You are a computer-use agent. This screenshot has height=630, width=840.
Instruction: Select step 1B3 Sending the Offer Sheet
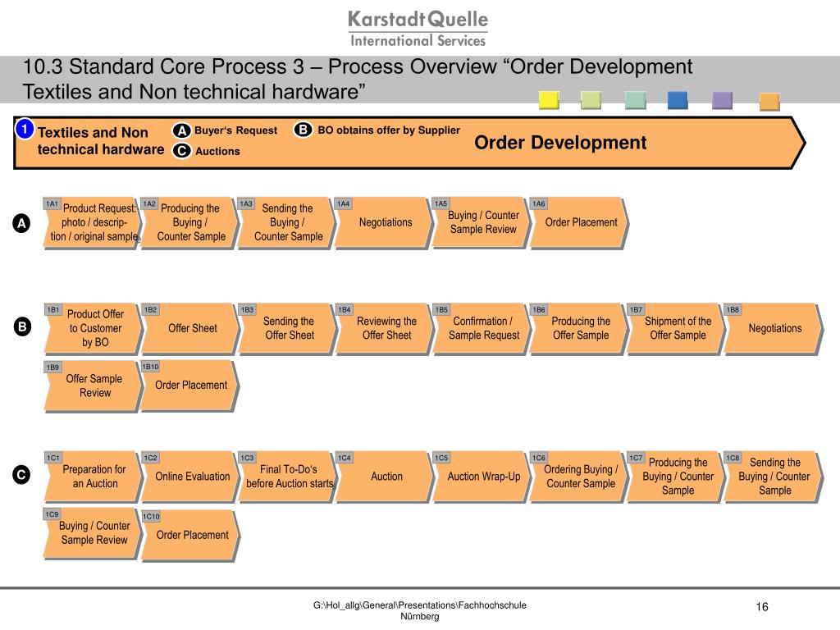pyautogui.click(x=288, y=328)
